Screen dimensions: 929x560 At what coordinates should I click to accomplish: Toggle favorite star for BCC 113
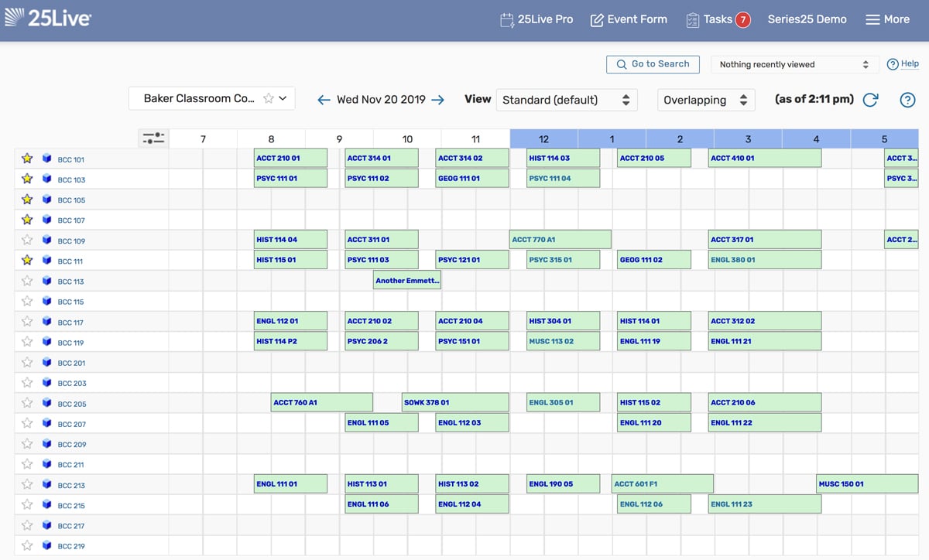click(27, 281)
